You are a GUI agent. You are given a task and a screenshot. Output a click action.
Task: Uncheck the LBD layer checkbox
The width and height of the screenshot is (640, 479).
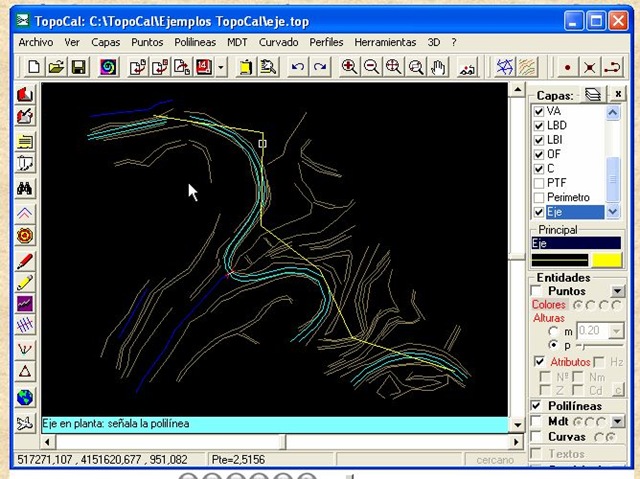[539, 126]
